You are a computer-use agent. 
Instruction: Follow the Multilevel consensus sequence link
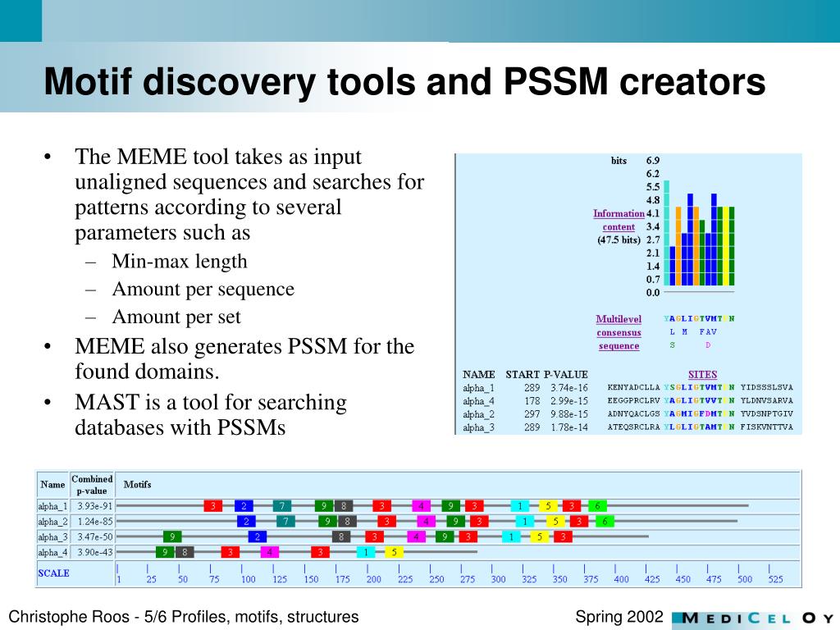(619, 333)
